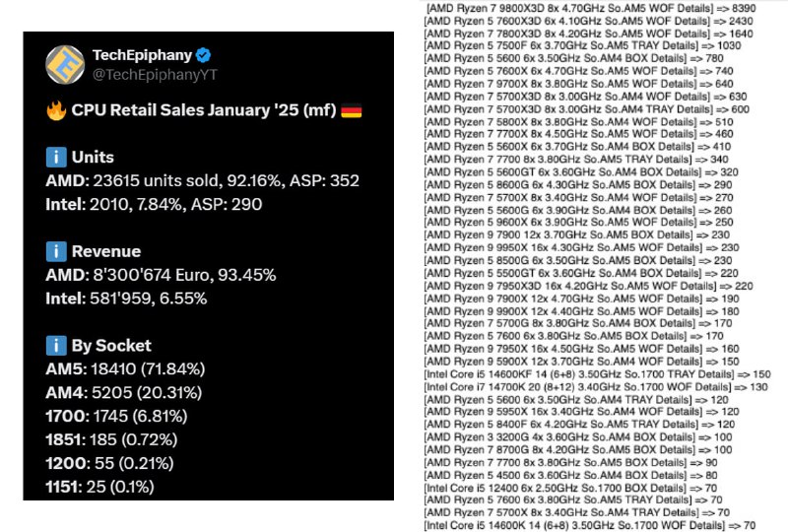
Task: Click the blue verified badge
Action: 204,55
